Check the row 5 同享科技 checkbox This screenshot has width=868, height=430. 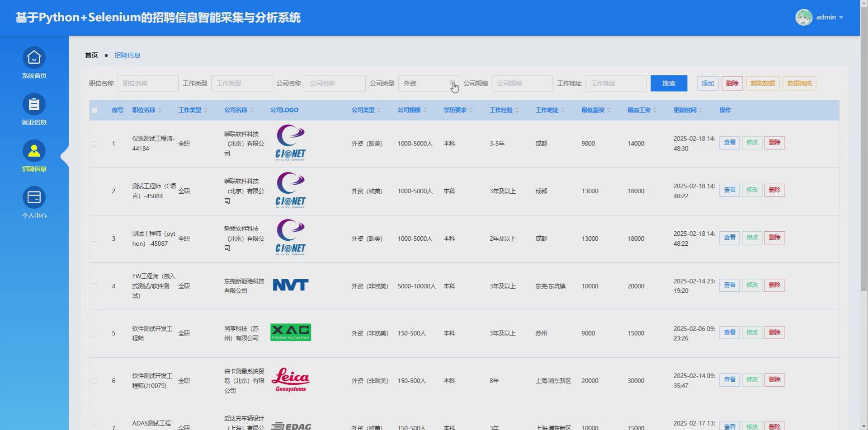(x=94, y=333)
